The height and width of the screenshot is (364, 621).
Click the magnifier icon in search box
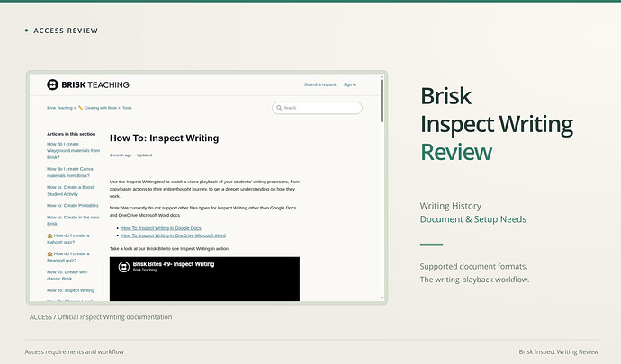coord(279,108)
